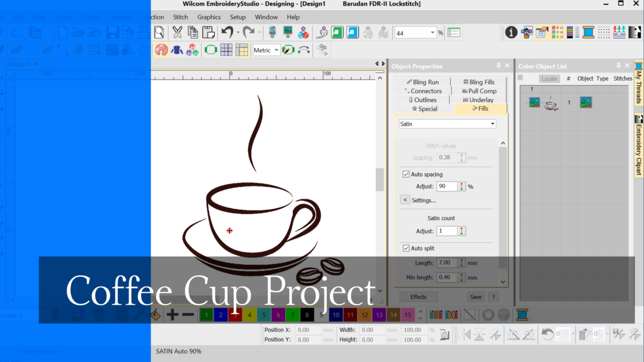The image size is (644, 362).
Task: Disable the Auto split checkbox
Action: pyautogui.click(x=406, y=248)
